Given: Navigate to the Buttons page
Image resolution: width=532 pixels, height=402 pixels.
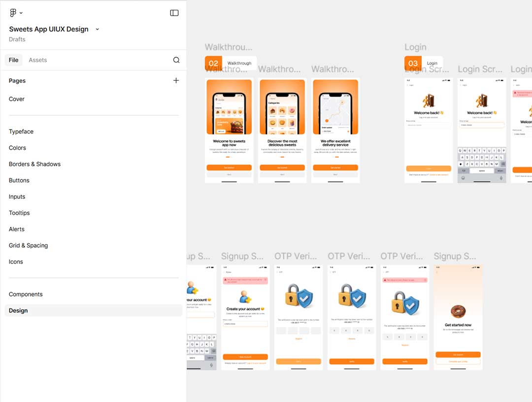Looking at the screenshot, I should 19,180.
